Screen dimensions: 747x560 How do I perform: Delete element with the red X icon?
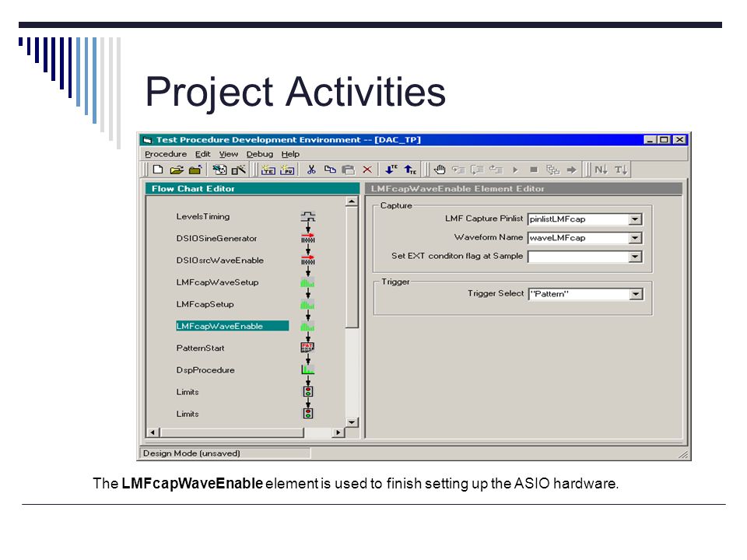367,170
